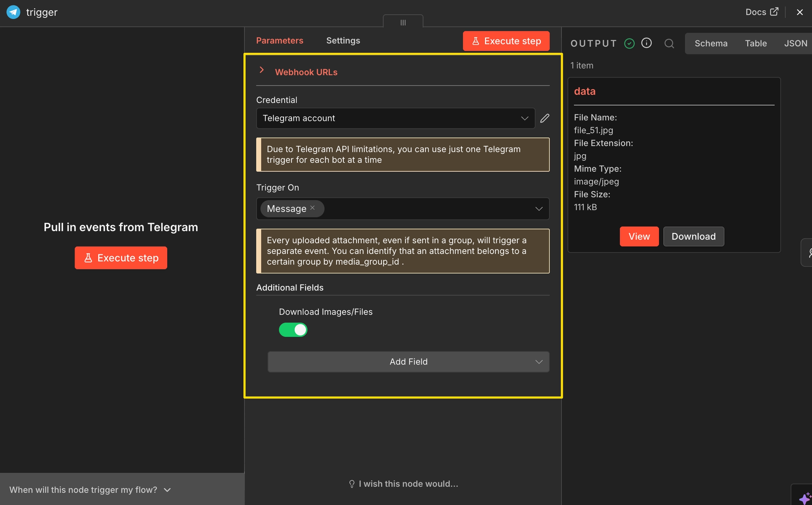
Task: View the file_51.jpg binary data
Action: pos(639,236)
